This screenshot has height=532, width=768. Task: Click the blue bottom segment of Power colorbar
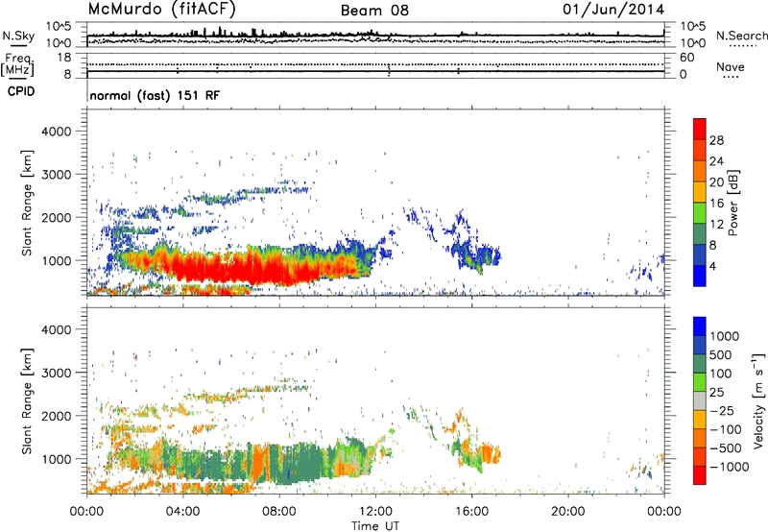click(x=700, y=276)
